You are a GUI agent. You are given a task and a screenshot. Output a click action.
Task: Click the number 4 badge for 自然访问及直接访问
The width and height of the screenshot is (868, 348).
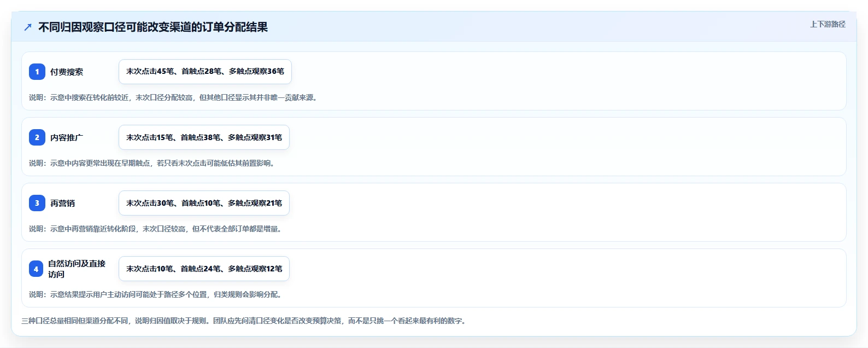click(36, 269)
